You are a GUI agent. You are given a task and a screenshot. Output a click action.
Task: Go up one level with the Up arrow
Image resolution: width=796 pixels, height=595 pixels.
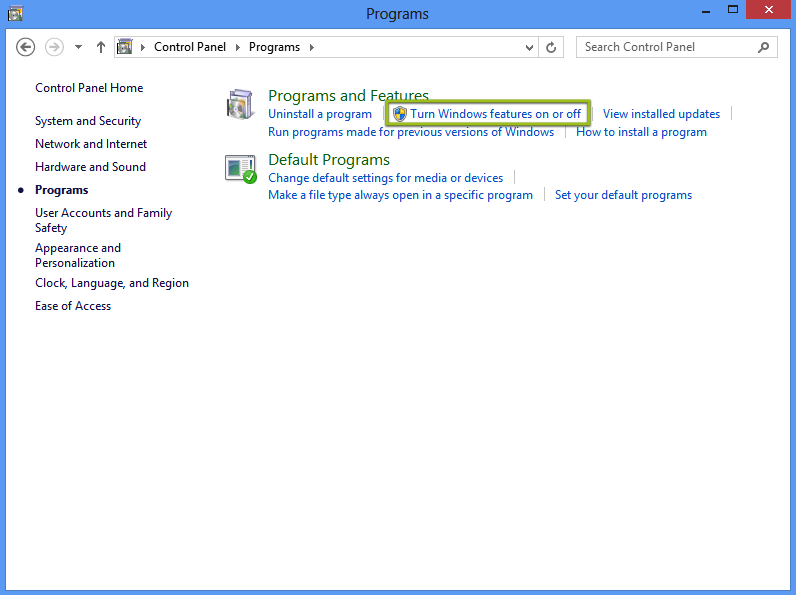101,47
